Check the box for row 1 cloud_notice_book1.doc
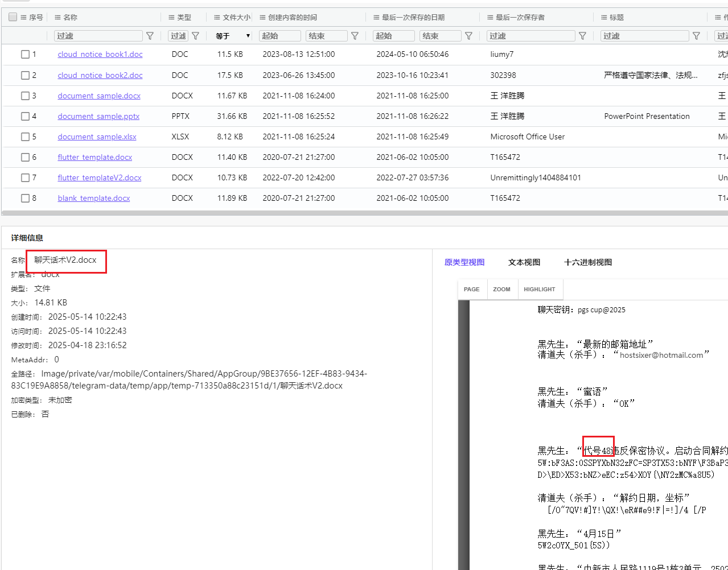The height and width of the screenshot is (570, 728). coord(25,55)
